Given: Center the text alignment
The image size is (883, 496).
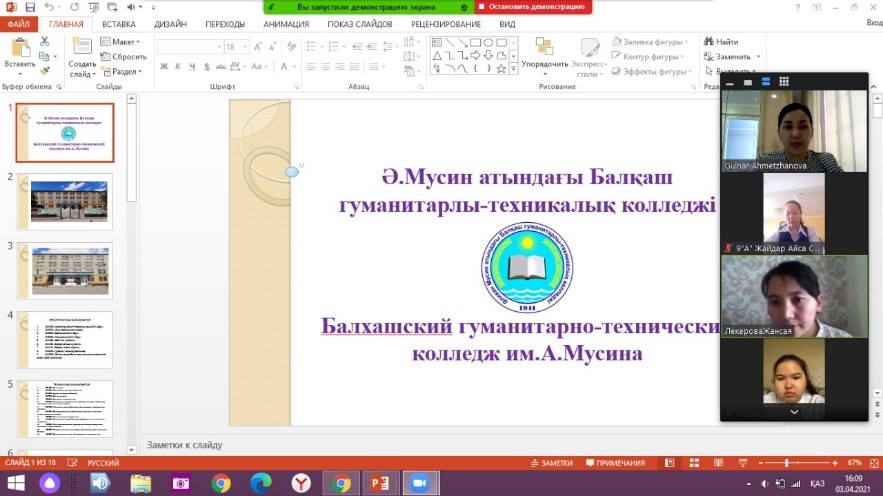Looking at the screenshot, I should tap(325, 66).
